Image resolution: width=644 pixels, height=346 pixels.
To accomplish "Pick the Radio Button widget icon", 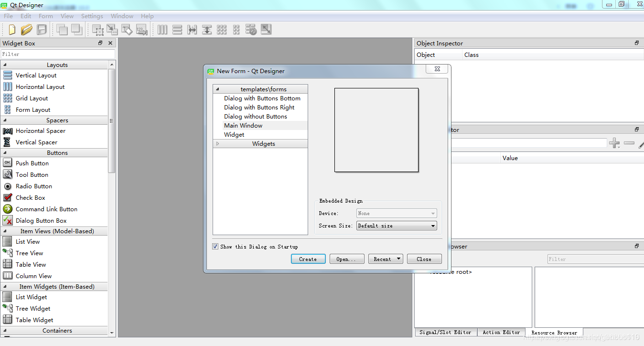I will click(8, 186).
